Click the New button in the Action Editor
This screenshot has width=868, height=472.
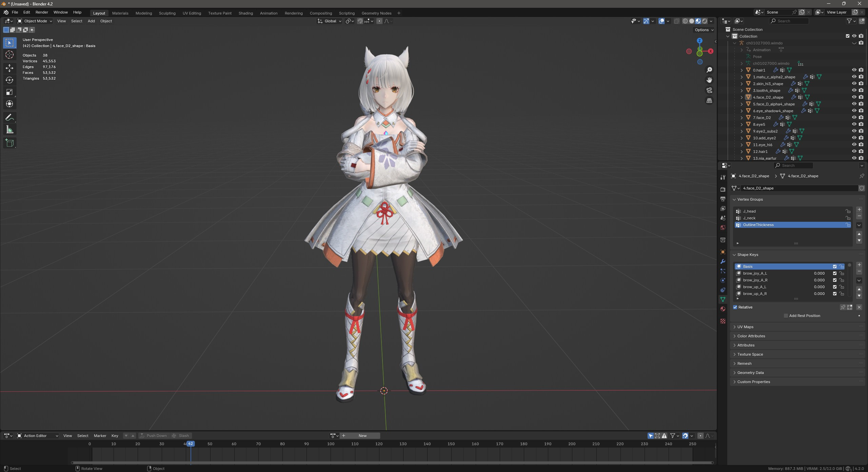tap(363, 435)
